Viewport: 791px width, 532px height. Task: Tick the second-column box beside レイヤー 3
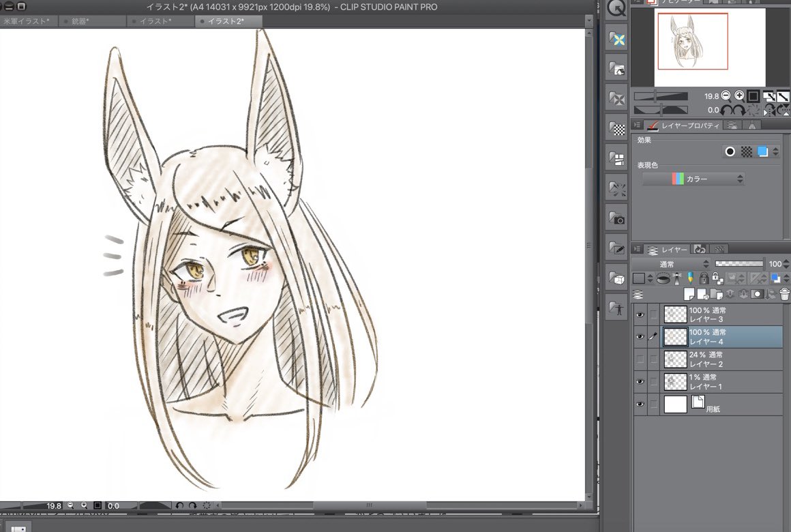(653, 314)
